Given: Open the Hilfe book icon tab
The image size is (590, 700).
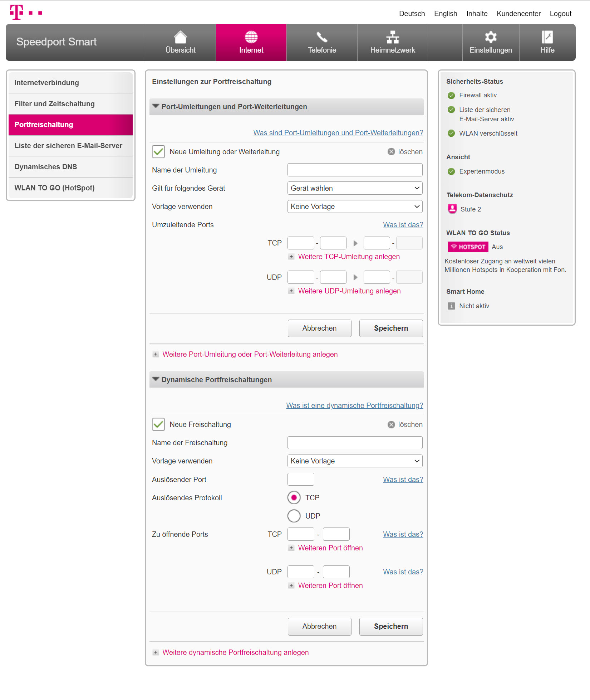Looking at the screenshot, I should coord(547,42).
